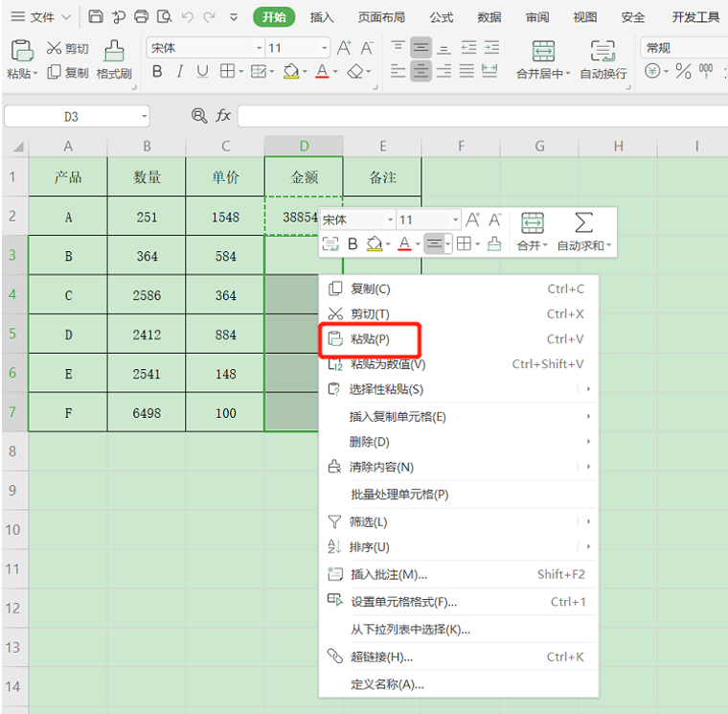Toggle Bold in the ribbon

(157, 71)
